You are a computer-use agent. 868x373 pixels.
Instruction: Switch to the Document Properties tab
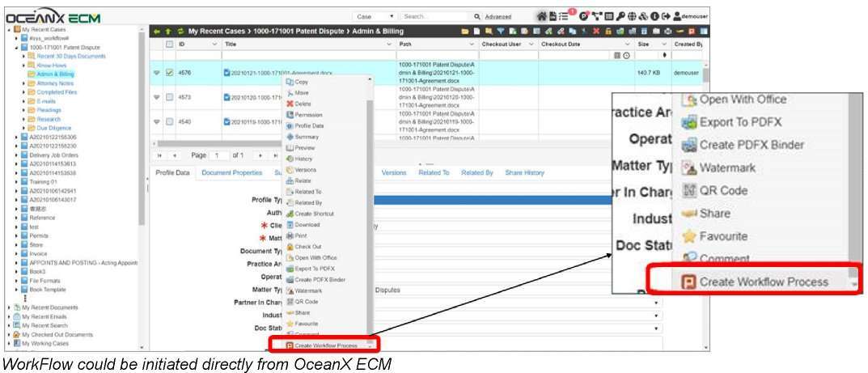[x=232, y=172]
